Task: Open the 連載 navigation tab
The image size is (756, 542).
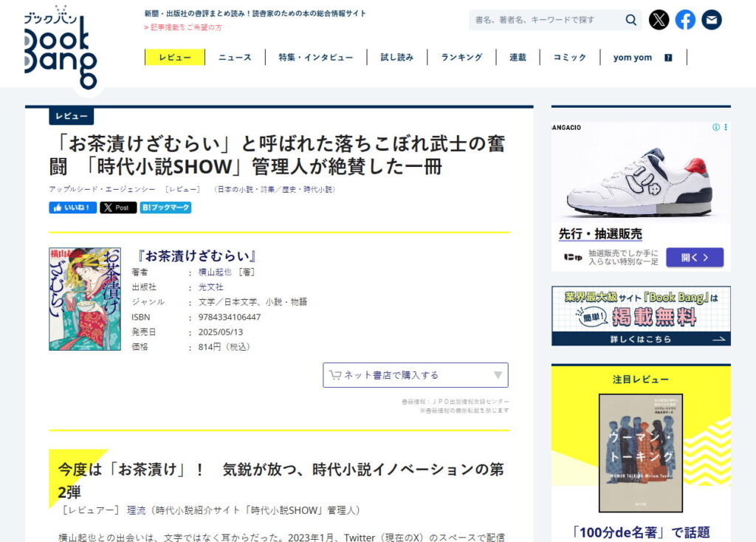Action: click(518, 57)
